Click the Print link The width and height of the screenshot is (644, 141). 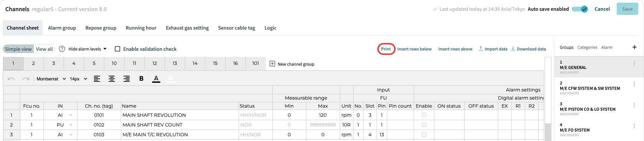[x=386, y=49]
